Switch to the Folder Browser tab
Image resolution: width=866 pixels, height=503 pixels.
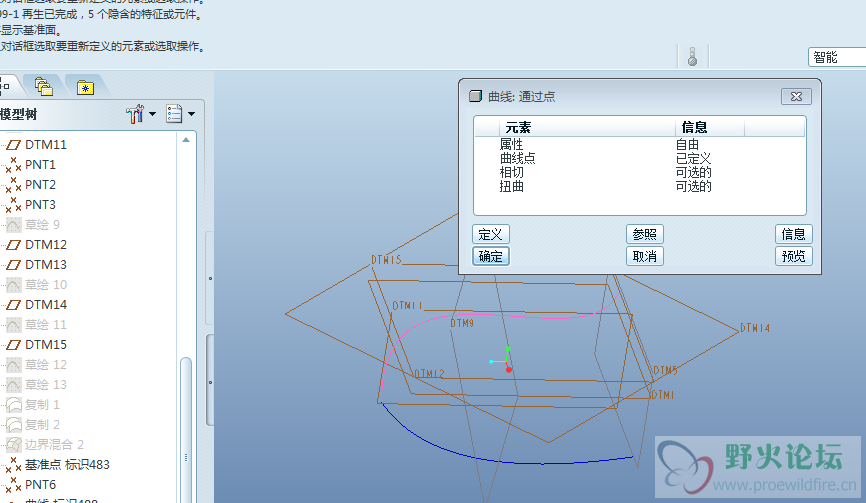[44, 86]
